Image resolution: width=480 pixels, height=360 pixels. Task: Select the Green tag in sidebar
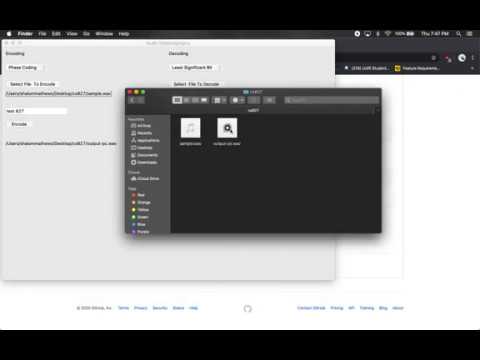(x=140, y=217)
